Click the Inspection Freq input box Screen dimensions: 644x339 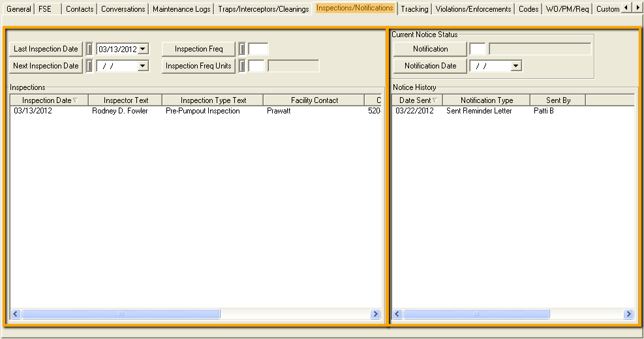point(258,49)
